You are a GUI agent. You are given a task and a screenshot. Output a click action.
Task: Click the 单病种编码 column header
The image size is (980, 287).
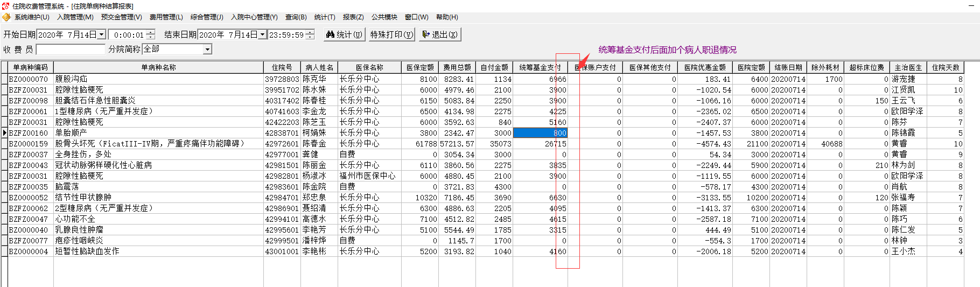[31, 67]
